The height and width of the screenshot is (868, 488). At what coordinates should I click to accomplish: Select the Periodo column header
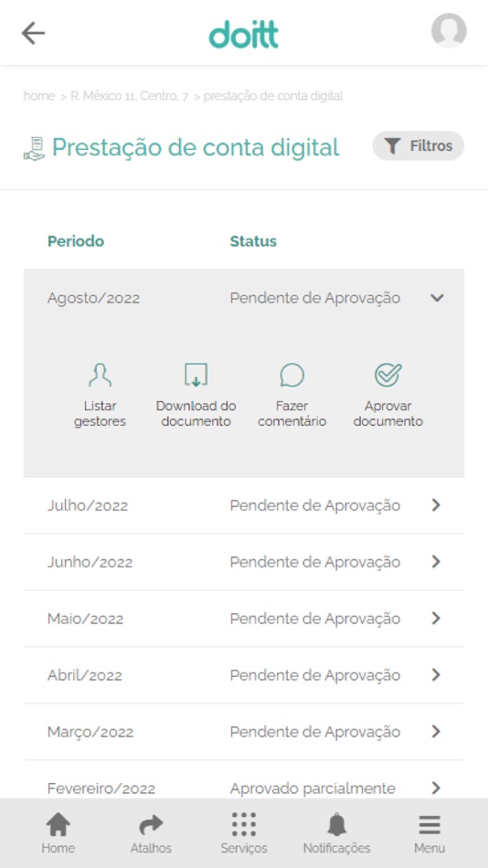click(x=76, y=241)
